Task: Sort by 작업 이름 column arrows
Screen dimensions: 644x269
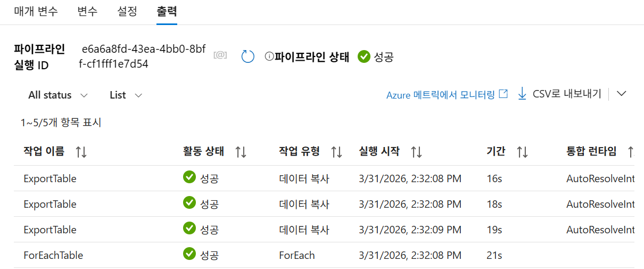Action: pyautogui.click(x=81, y=152)
